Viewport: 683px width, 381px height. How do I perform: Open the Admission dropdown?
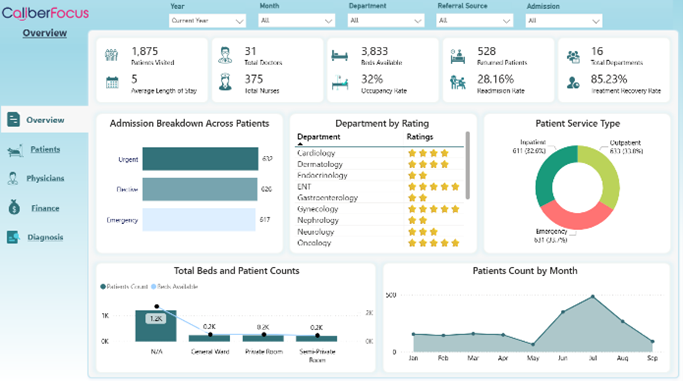click(564, 20)
